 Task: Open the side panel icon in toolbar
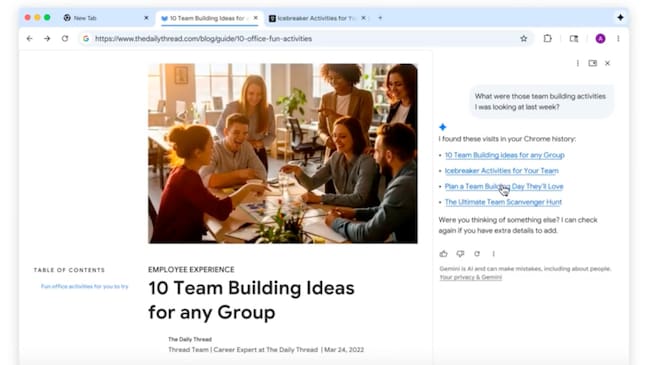coord(574,39)
